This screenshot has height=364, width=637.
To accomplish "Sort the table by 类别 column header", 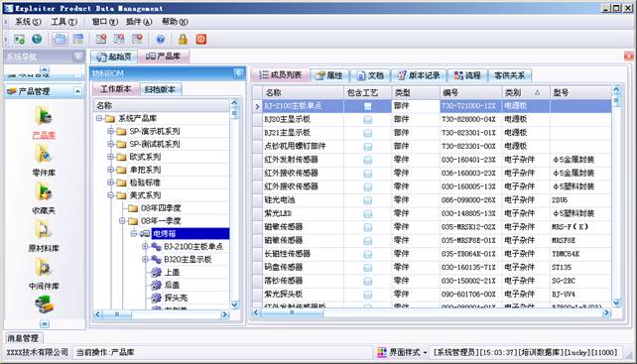I will [x=526, y=92].
